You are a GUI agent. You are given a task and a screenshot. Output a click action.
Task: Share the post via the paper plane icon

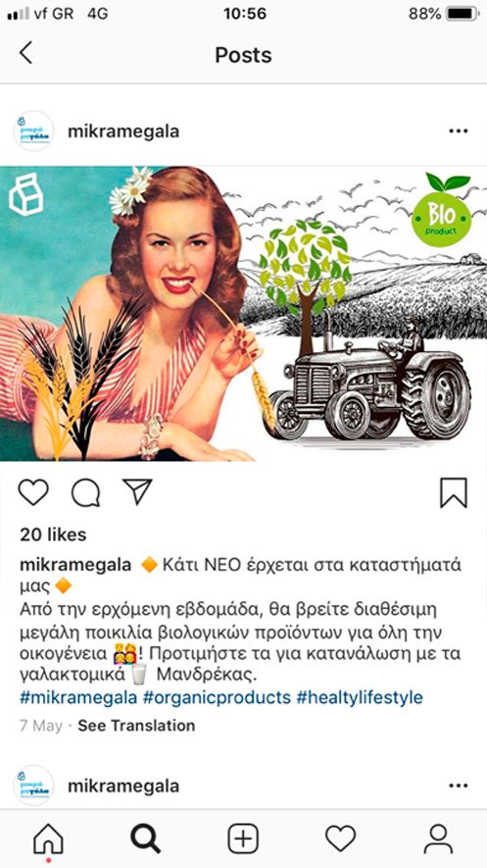[x=137, y=491]
